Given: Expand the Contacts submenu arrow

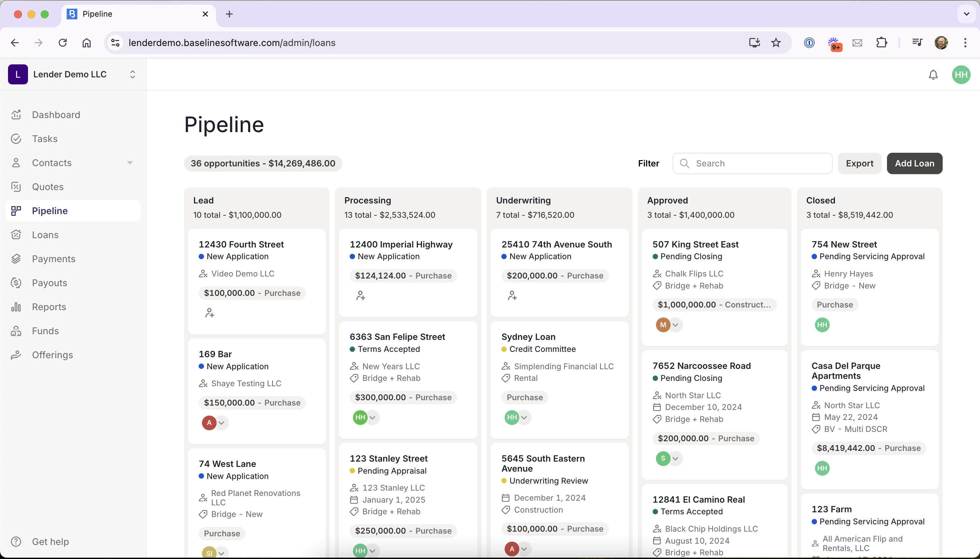Looking at the screenshot, I should click(x=130, y=163).
